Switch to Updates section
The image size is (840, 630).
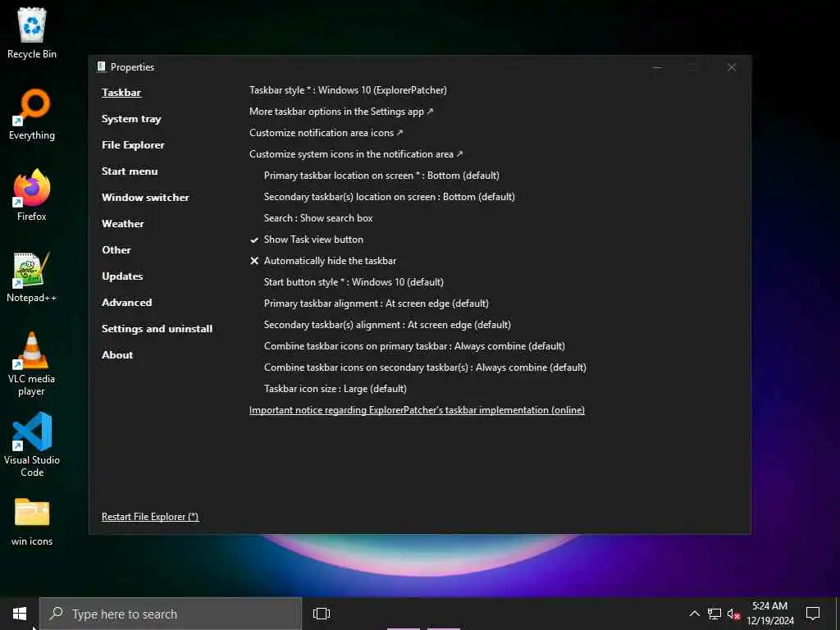point(122,276)
